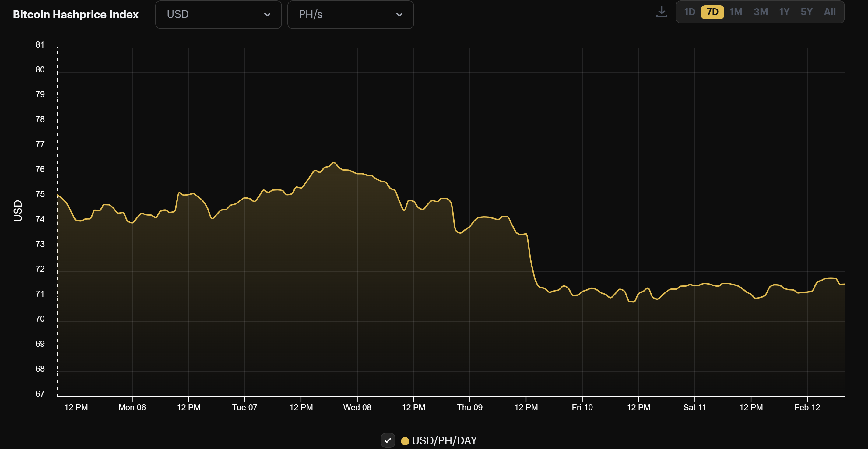Click the checkmark icon in legend checkbox
This screenshot has width=868, height=449.
click(x=388, y=440)
